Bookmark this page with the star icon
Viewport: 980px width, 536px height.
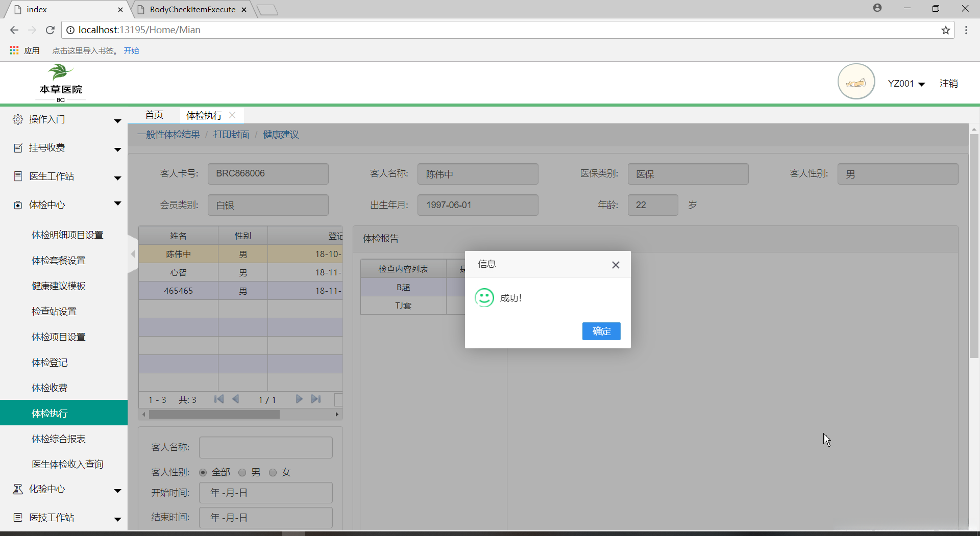946,30
